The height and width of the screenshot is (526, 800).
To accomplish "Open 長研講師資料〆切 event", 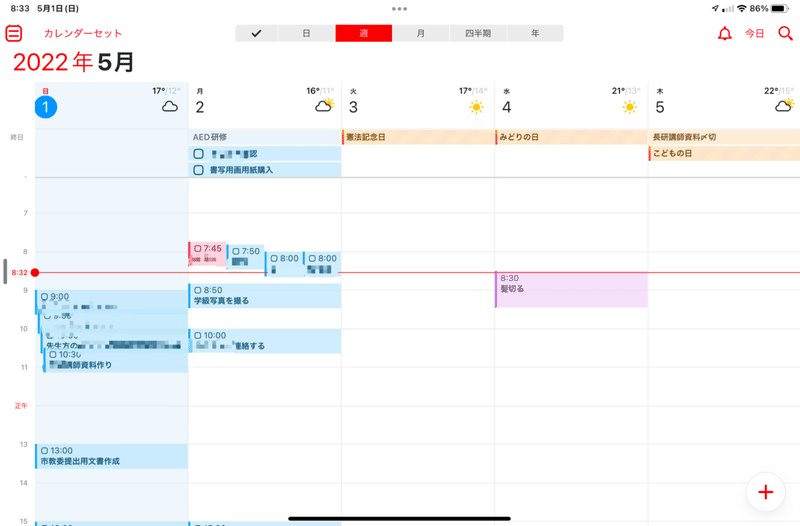I will pyautogui.click(x=724, y=137).
